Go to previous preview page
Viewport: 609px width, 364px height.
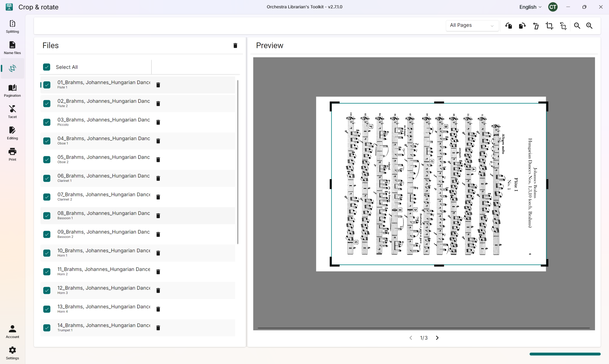pyautogui.click(x=411, y=338)
